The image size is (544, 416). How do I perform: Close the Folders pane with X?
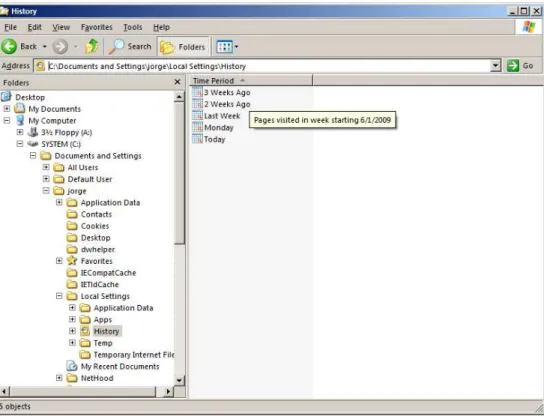pos(177,82)
